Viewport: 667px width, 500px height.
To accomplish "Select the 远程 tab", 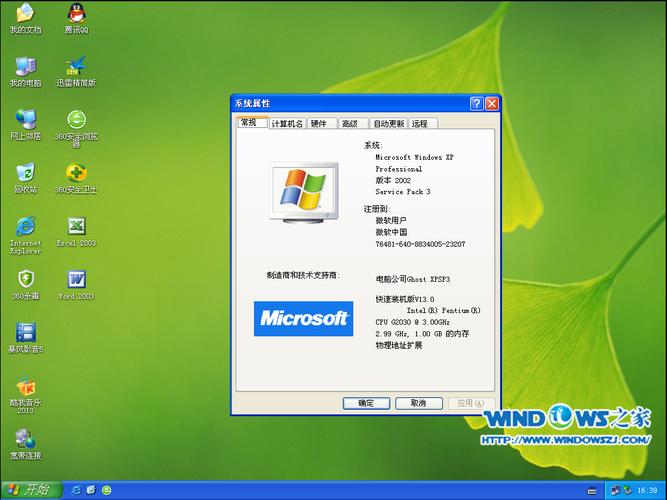I will click(x=419, y=124).
